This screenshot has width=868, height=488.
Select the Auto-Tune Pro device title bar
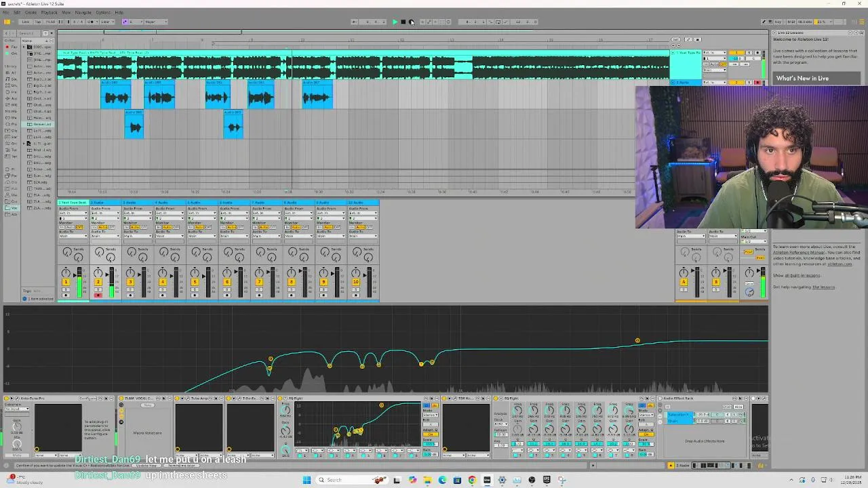click(x=60, y=399)
